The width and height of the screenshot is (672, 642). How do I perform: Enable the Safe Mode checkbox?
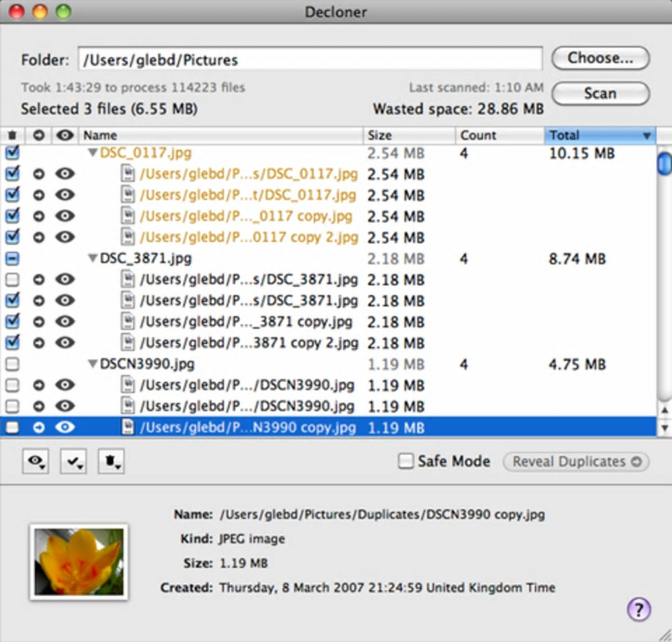click(405, 462)
